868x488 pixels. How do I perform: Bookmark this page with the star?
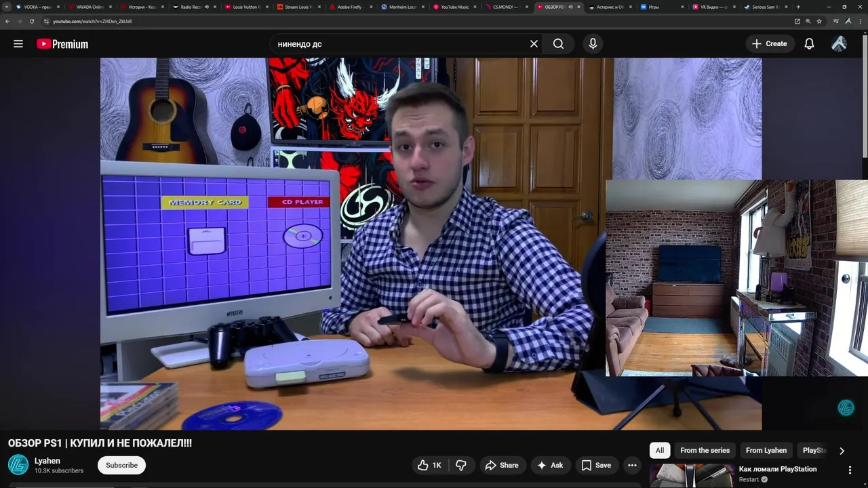tap(819, 21)
